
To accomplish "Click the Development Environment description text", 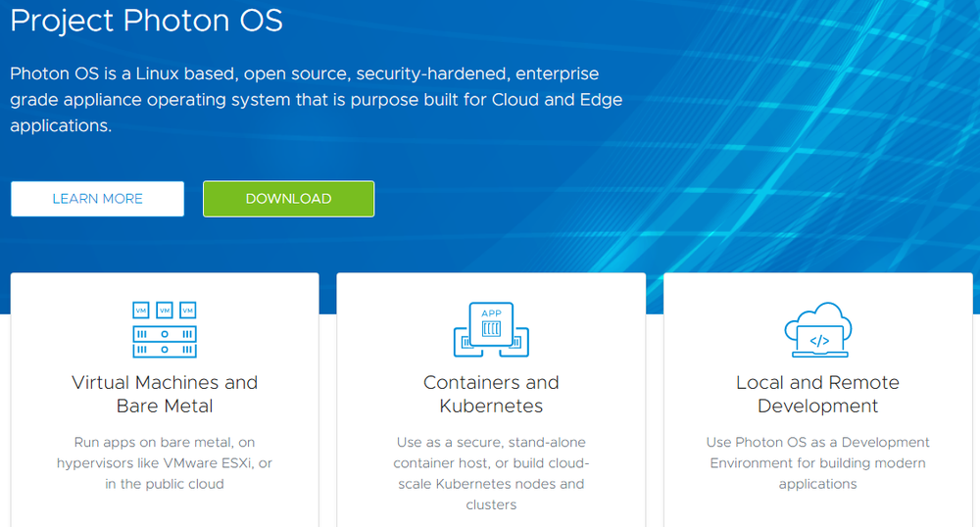I will point(818,462).
